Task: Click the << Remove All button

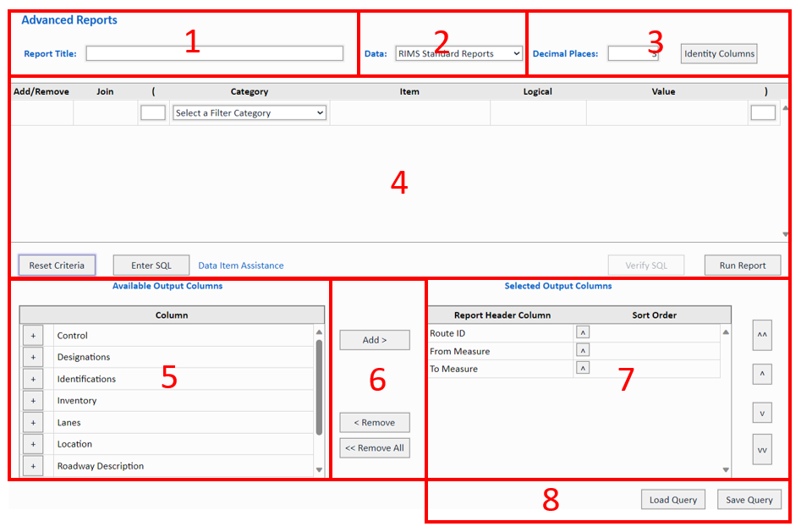Action: (x=375, y=448)
